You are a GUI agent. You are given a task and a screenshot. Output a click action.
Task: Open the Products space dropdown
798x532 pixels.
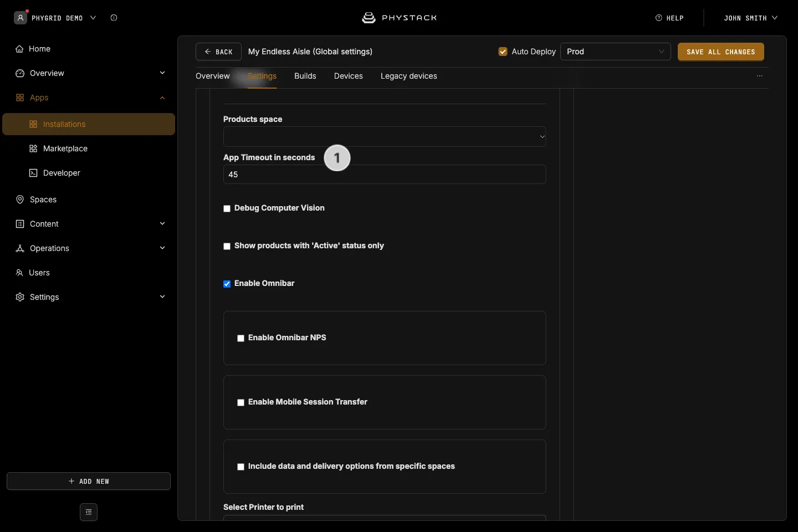click(385, 137)
